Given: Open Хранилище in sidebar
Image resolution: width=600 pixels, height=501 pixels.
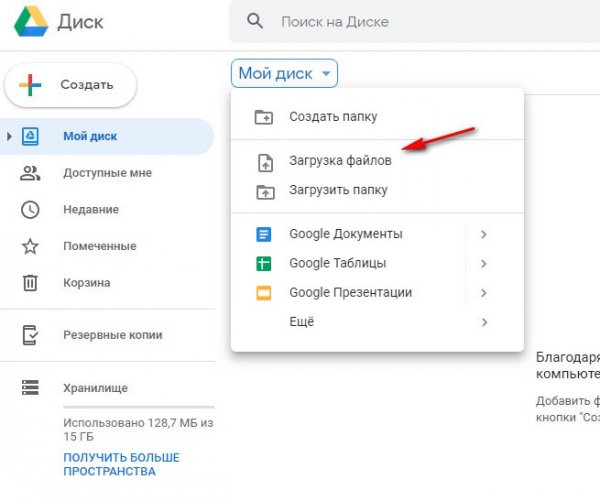Looking at the screenshot, I should (107, 388).
